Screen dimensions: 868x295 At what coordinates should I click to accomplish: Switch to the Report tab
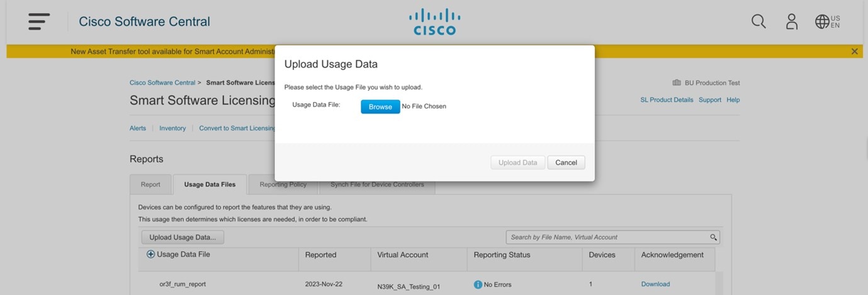[x=150, y=185]
